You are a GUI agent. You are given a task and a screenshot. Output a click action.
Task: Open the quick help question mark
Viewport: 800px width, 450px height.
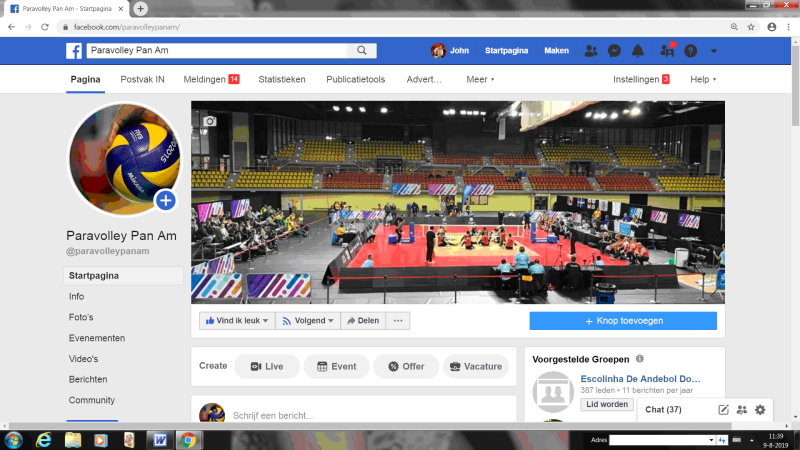pos(690,51)
